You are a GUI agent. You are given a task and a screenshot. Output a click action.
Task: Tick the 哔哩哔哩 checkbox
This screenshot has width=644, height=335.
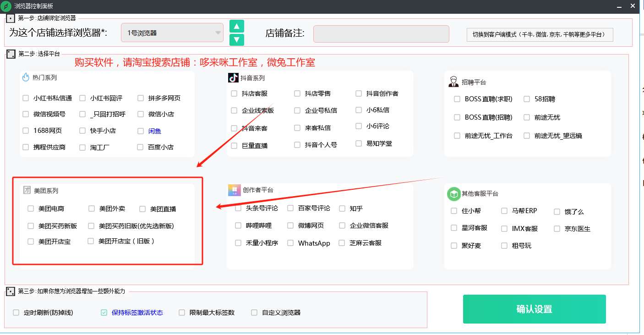click(238, 225)
